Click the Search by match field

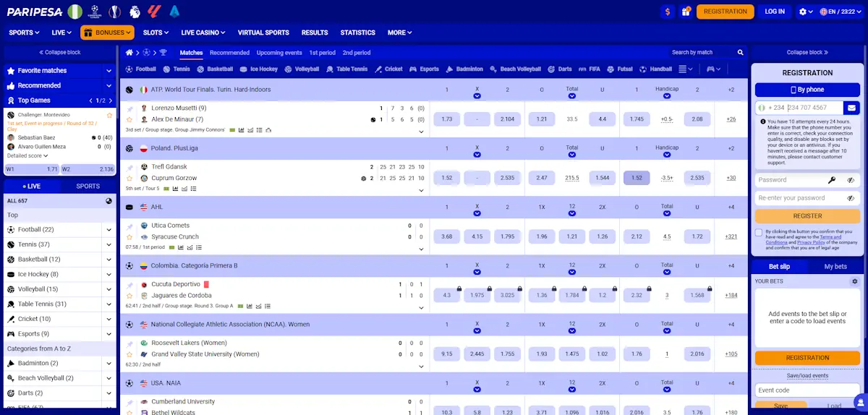point(702,53)
